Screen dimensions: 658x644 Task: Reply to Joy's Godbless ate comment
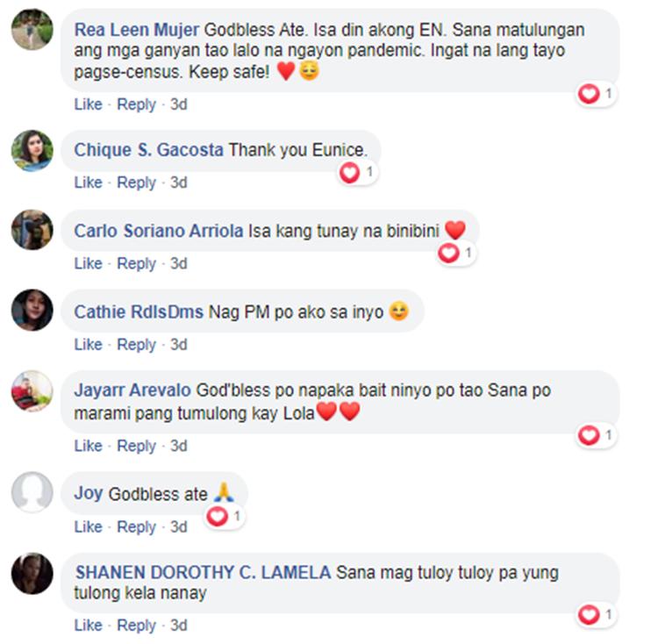click(136, 527)
